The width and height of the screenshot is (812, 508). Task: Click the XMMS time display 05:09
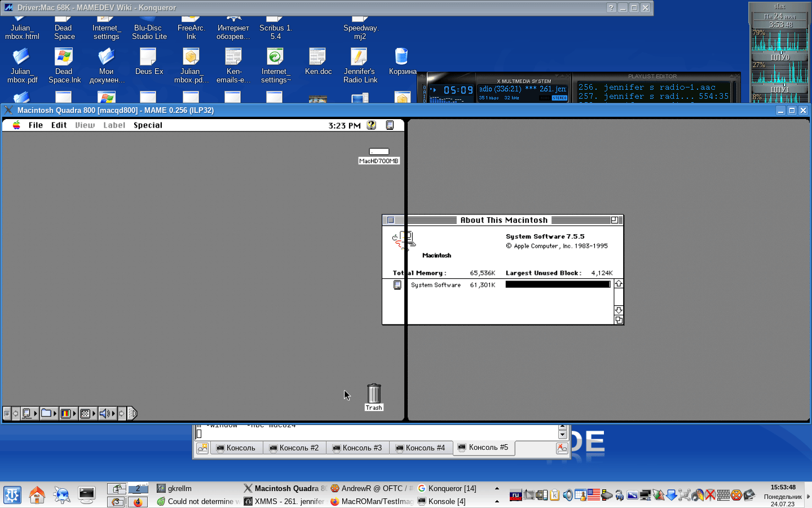tap(458, 90)
